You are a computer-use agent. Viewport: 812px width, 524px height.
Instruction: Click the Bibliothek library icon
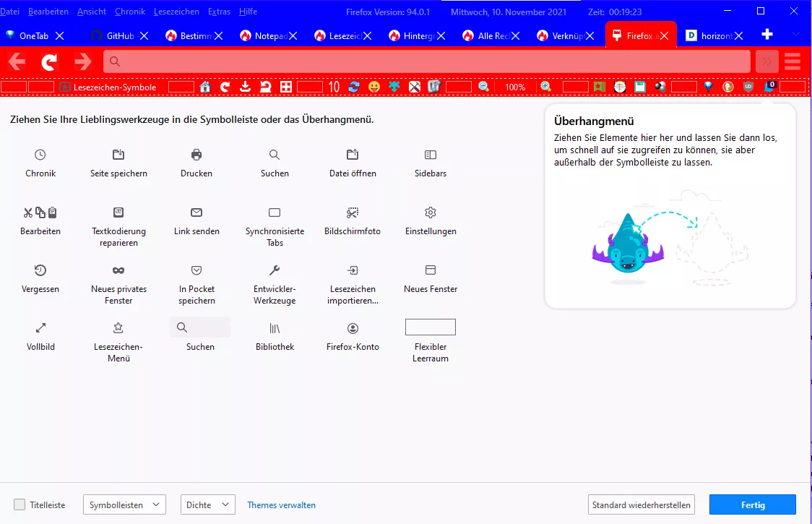coord(275,328)
